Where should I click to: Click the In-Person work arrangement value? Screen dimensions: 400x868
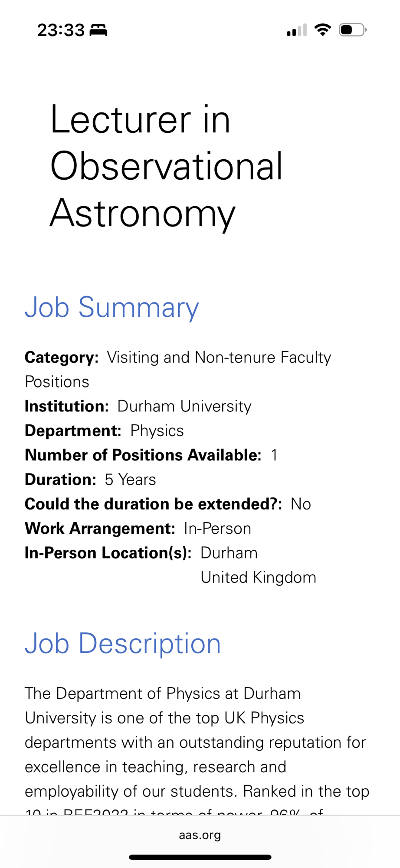(x=217, y=529)
